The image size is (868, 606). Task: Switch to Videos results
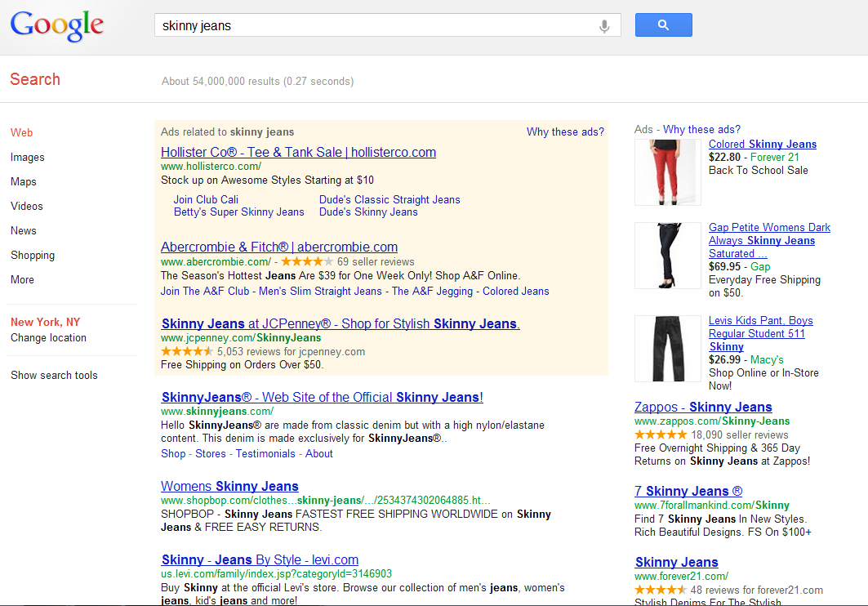coord(27,206)
